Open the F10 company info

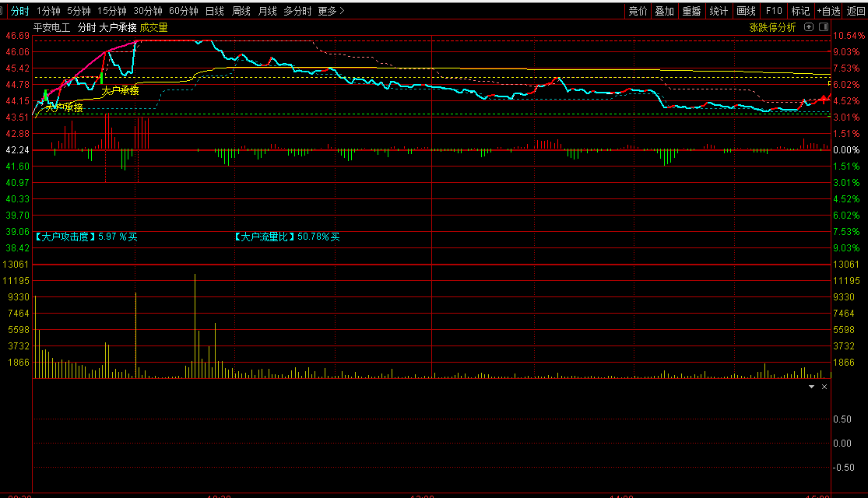pyautogui.click(x=774, y=11)
